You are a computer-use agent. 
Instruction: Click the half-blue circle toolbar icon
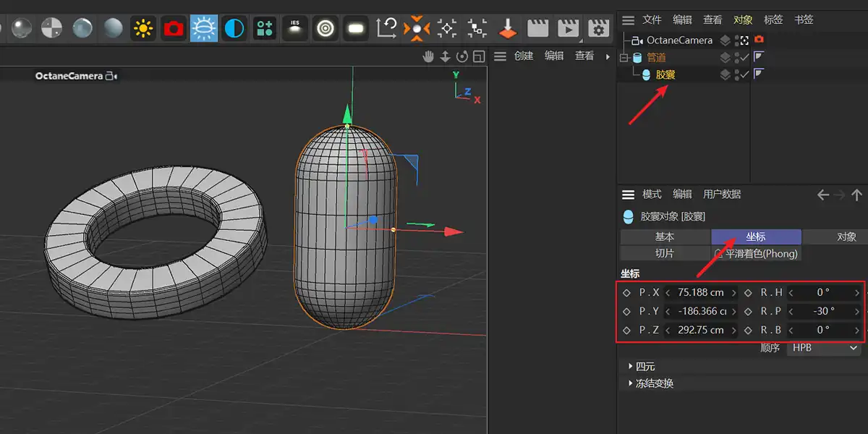[x=234, y=28]
